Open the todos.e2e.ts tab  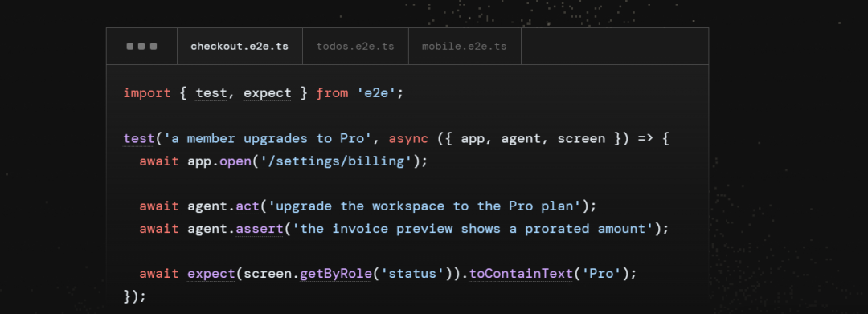(355, 47)
